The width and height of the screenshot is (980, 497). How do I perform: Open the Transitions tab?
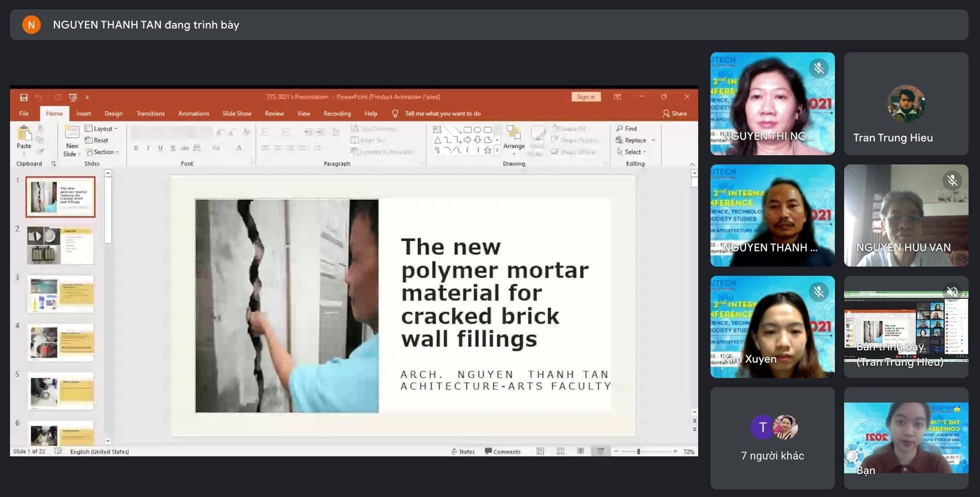click(x=150, y=113)
